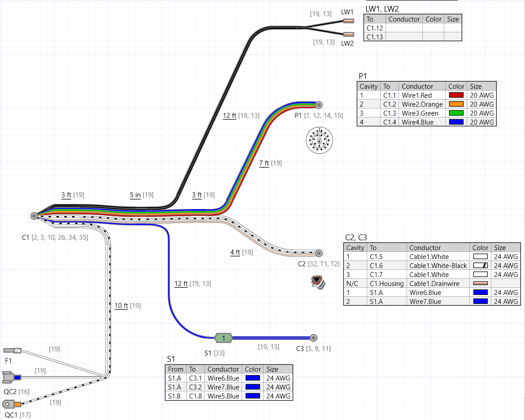Click the 4 ft length label near C2
Image resolution: width=525 pixels, height=420 pixels.
click(x=235, y=252)
